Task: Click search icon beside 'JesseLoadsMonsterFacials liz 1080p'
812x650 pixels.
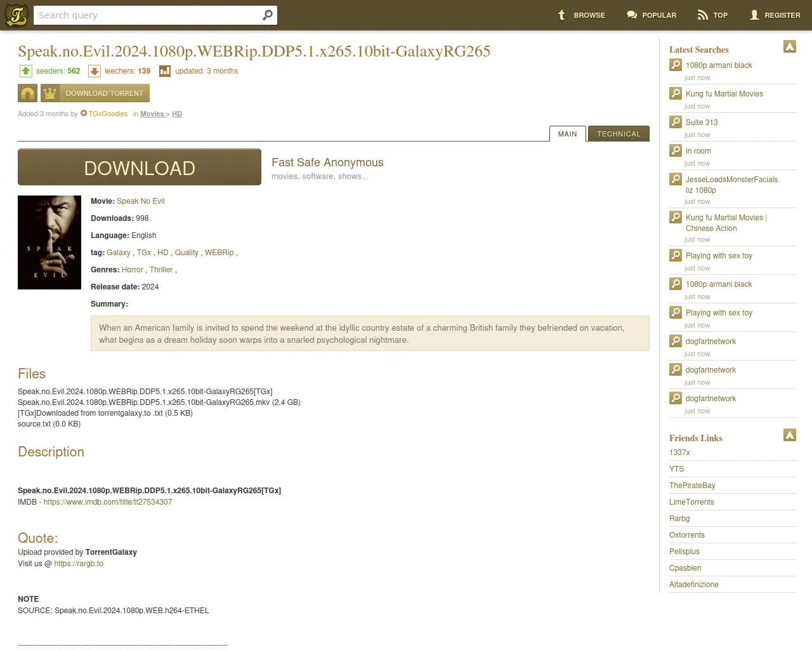Action: 676,179
